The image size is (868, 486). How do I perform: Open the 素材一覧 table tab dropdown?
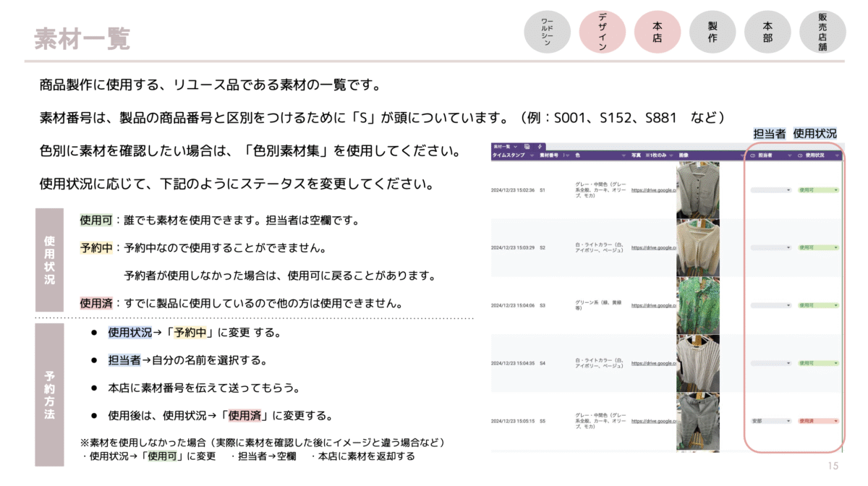point(516,146)
